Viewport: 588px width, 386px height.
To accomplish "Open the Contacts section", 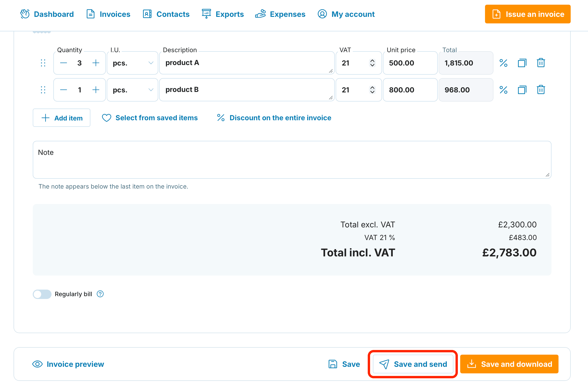I will coord(166,14).
